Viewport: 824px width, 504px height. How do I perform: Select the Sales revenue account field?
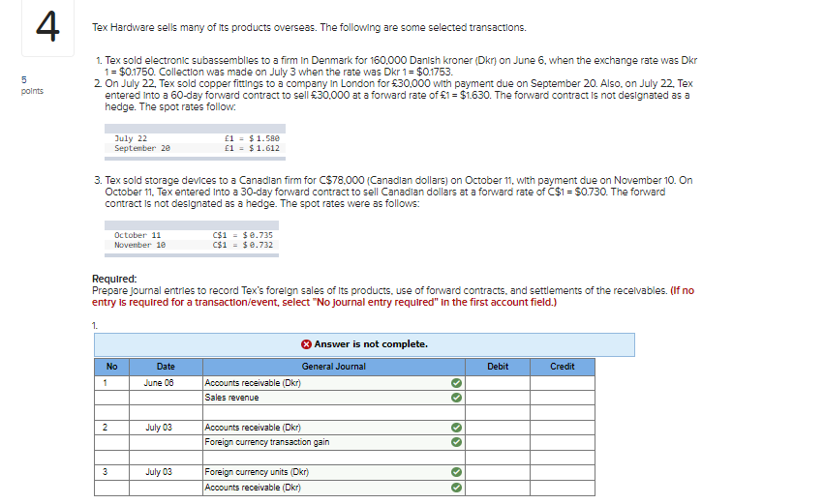click(334, 398)
